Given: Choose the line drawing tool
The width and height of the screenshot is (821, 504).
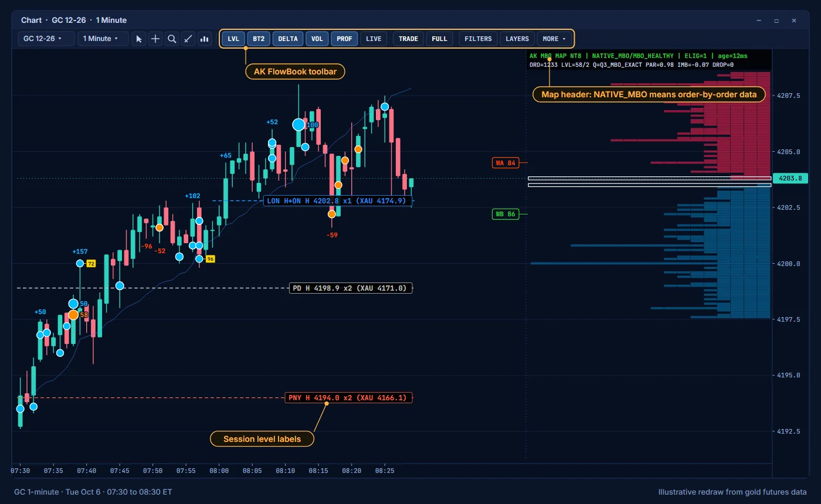Looking at the screenshot, I should (188, 39).
